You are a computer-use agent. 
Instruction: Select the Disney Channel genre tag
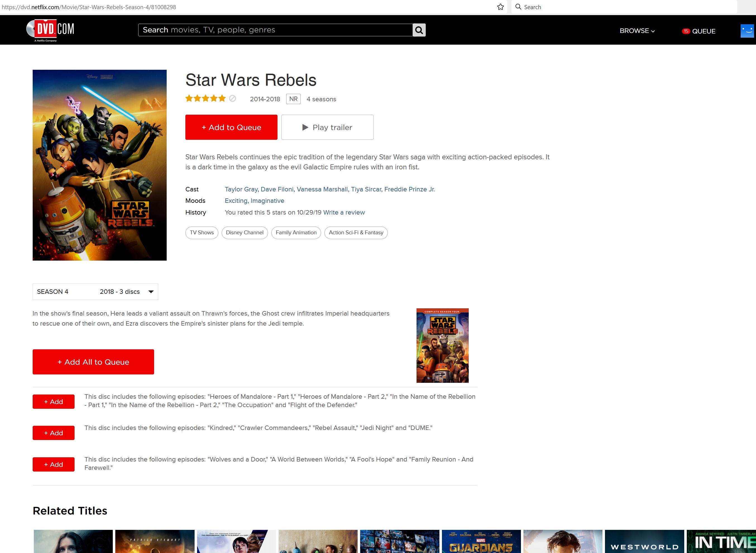pos(245,233)
